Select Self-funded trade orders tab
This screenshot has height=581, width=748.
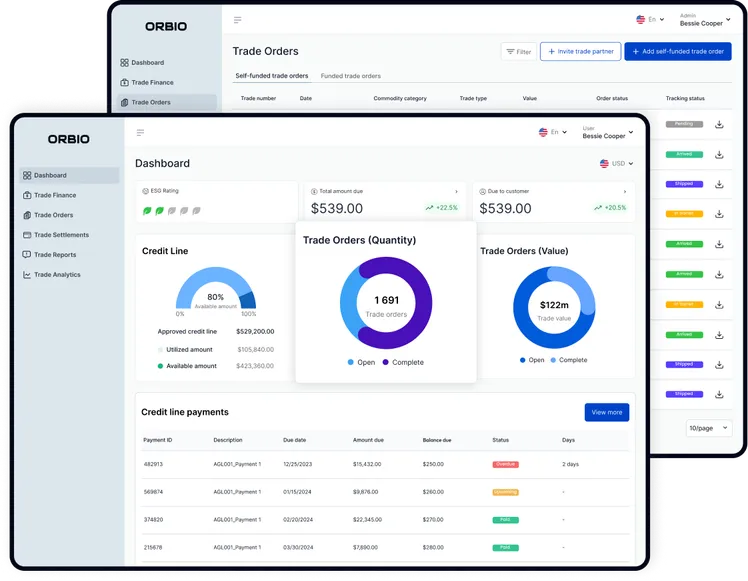272,76
